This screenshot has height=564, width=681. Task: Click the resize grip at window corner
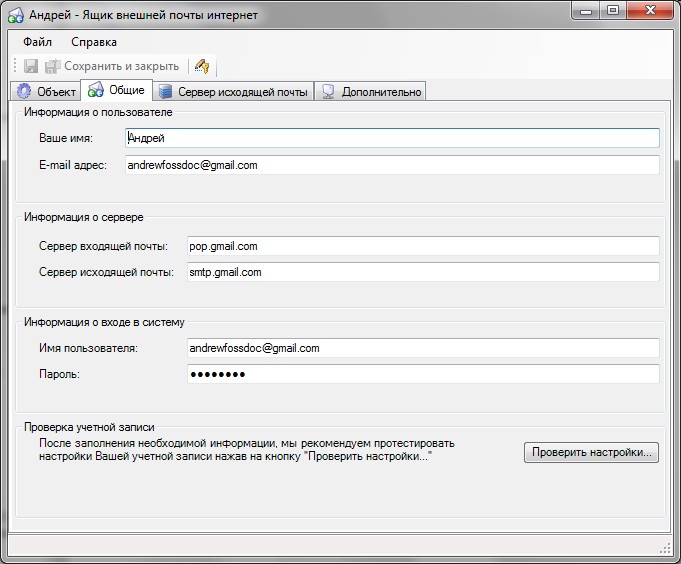(665, 547)
